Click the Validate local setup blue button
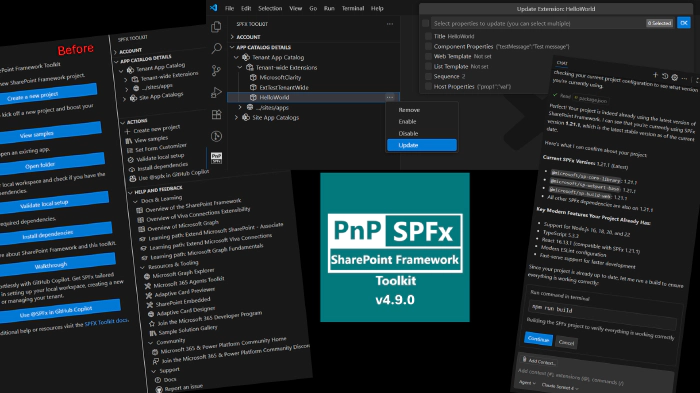The height and width of the screenshot is (393, 700). click(x=53, y=203)
